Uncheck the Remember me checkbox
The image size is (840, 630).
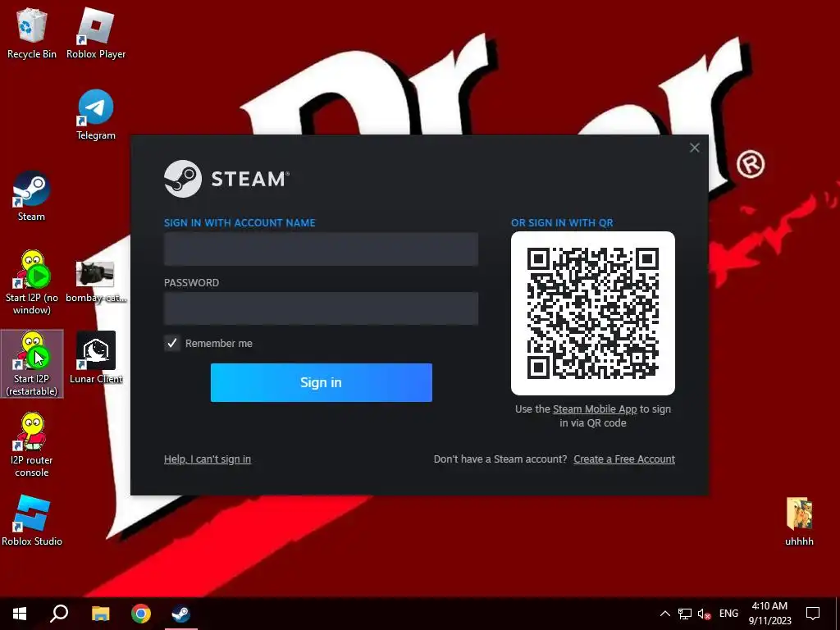[x=172, y=344]
